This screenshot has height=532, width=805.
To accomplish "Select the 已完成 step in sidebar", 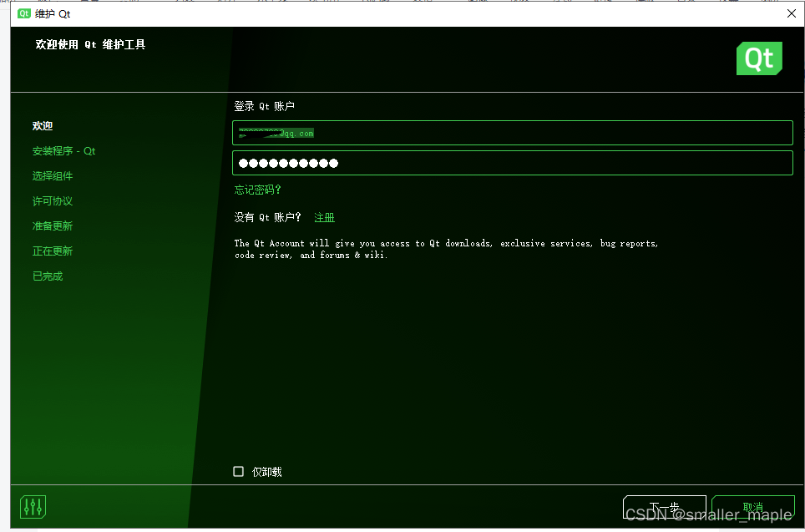I will click(48, 276).
